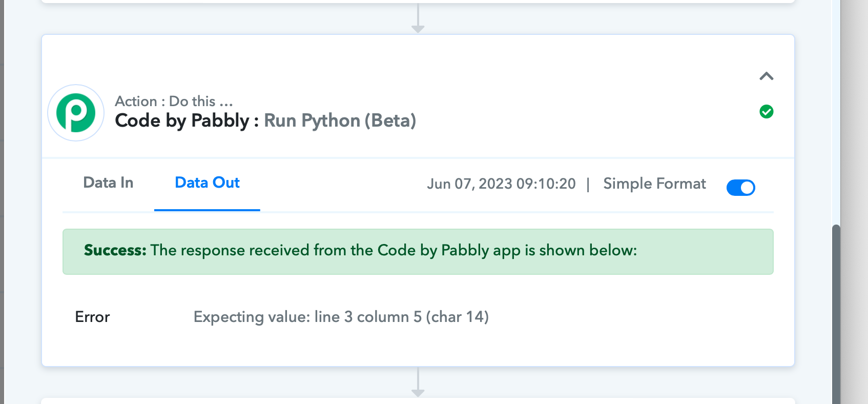Screen dimensions: 868x404
Task: Click the 'Jun 07, 2023 09:10:20' timestamp
Action: (501, 184)
